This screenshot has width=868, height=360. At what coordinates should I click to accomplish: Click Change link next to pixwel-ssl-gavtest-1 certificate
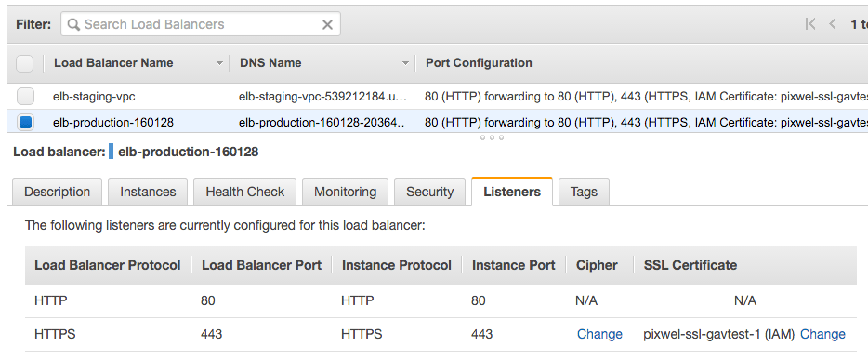(x=822, y=334)
